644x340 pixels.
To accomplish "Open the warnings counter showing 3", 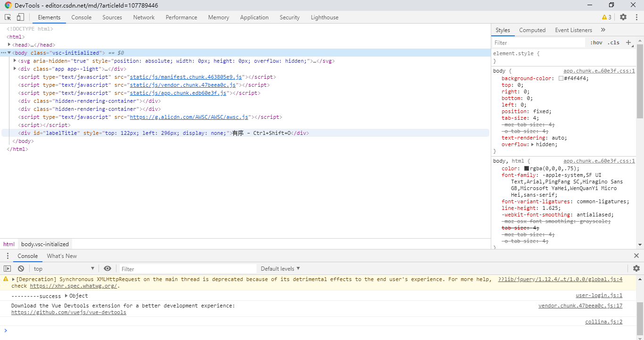I will (607, 17).
